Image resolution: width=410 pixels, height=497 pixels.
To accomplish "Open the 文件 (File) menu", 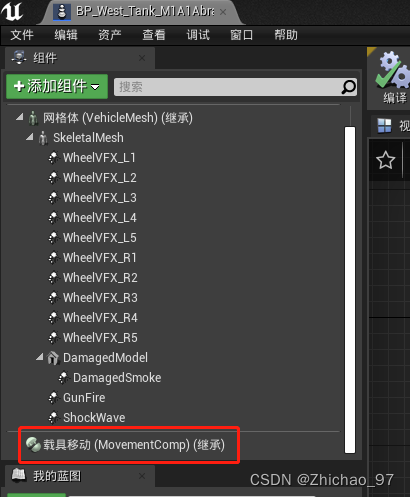I will coord(22,35).
